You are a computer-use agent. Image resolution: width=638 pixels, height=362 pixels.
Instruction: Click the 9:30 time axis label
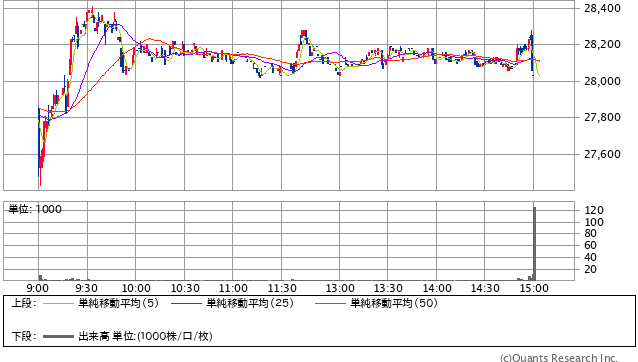coord(86,288)
